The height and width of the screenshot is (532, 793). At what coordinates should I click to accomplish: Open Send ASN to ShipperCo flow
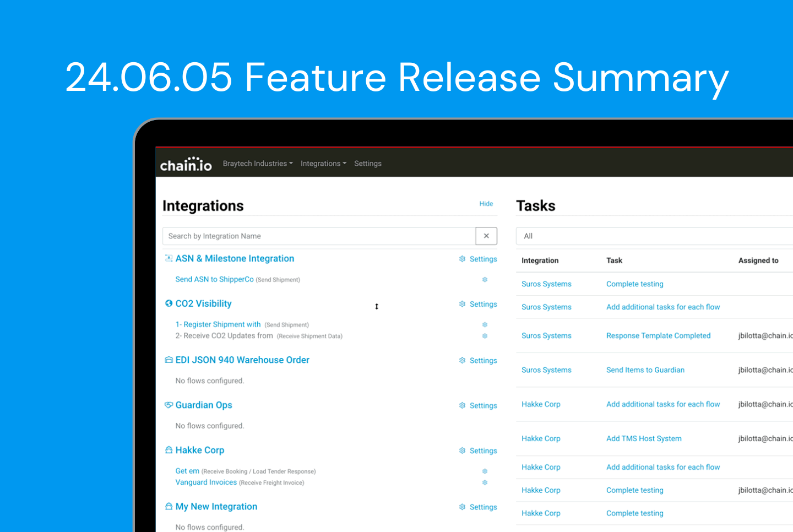(x=214, y=280)
